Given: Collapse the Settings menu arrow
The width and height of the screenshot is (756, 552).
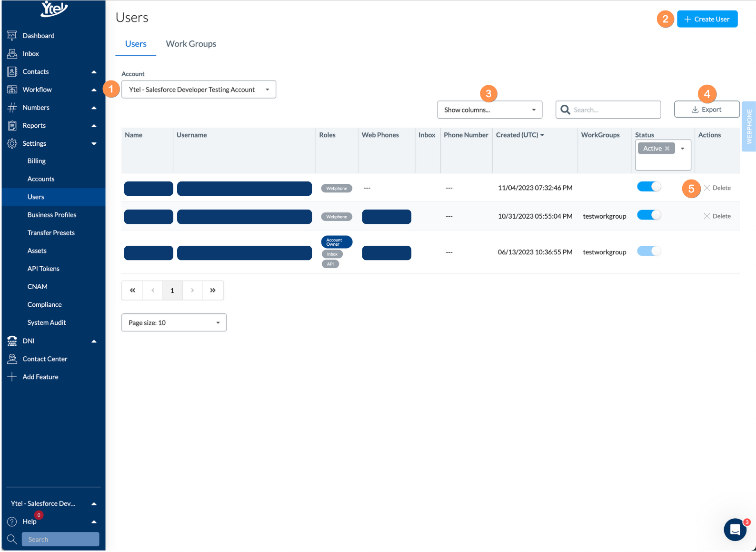Looking at the screenshot, I should coord(94,143).
